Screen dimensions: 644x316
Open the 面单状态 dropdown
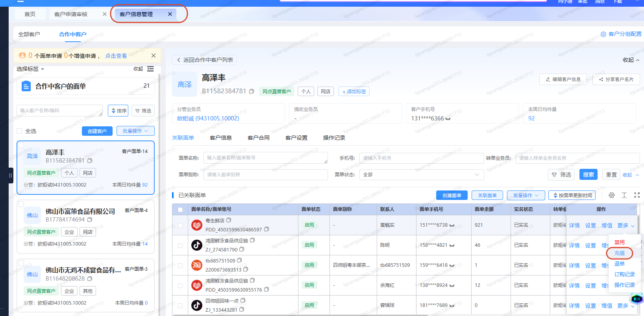click(422, 174)
